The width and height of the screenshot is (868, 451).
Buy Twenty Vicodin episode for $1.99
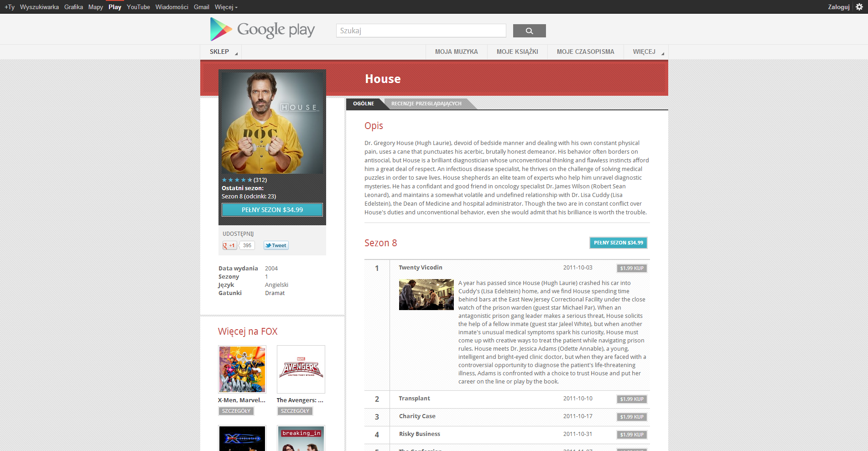(x=632, y=268)
